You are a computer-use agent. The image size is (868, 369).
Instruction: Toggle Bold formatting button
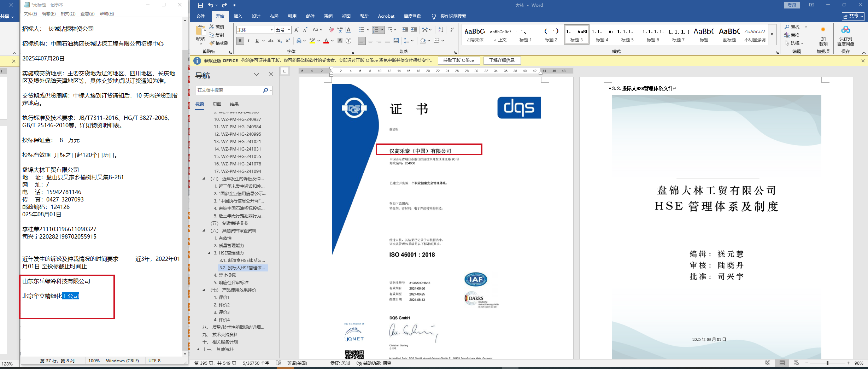click(240, 41)
